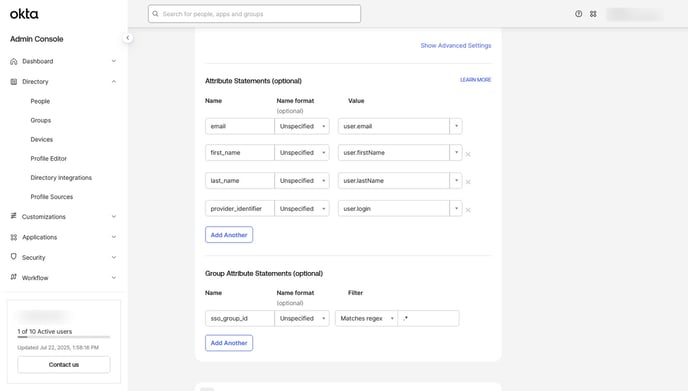Click '1 of 10 Active users' text
This screenshot has height=391, width=688.
click(45, 331)
